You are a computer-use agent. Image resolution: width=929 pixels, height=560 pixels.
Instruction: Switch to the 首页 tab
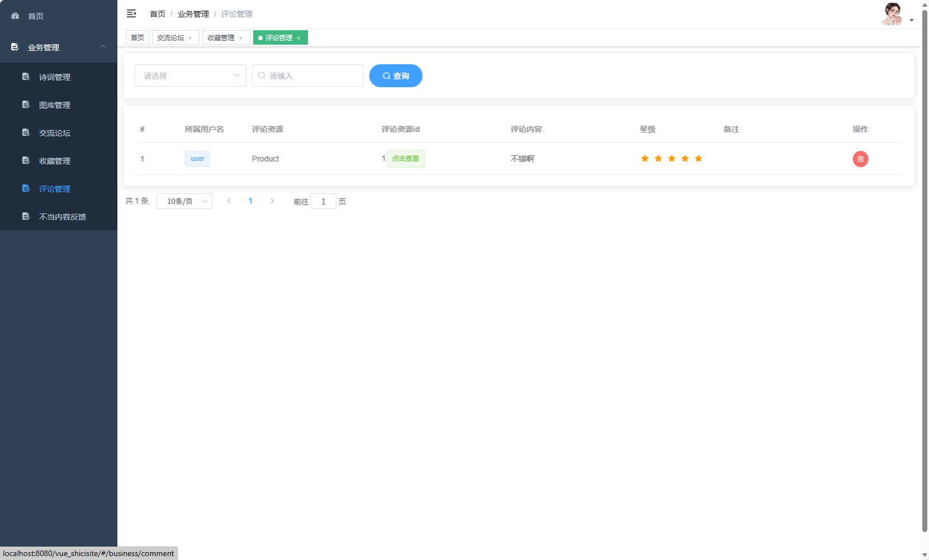coord(138,38)
